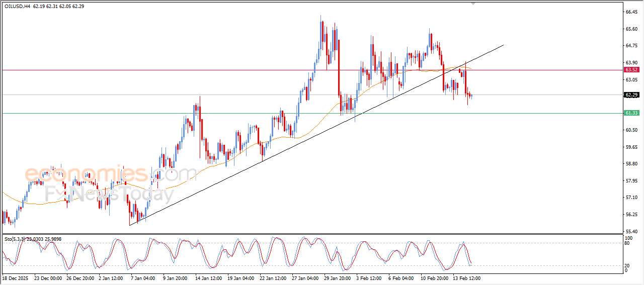This screenshot has width=644, height=285.
Task: Click the 66.45 price axis label
Action: [631, 12]
